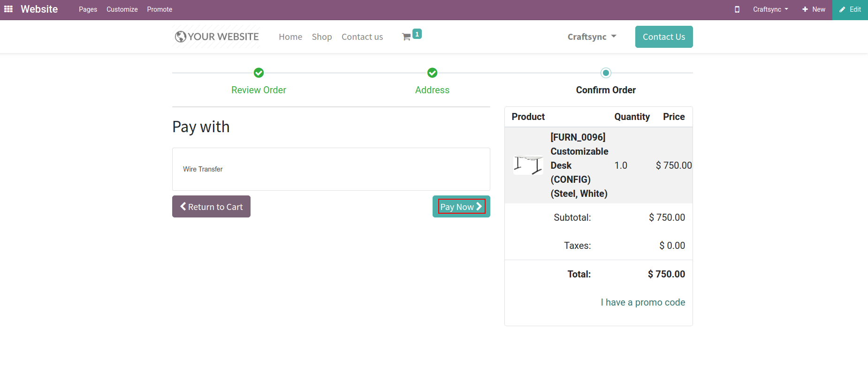
Task: Open the Customize menu
Action: click(122, 9)
